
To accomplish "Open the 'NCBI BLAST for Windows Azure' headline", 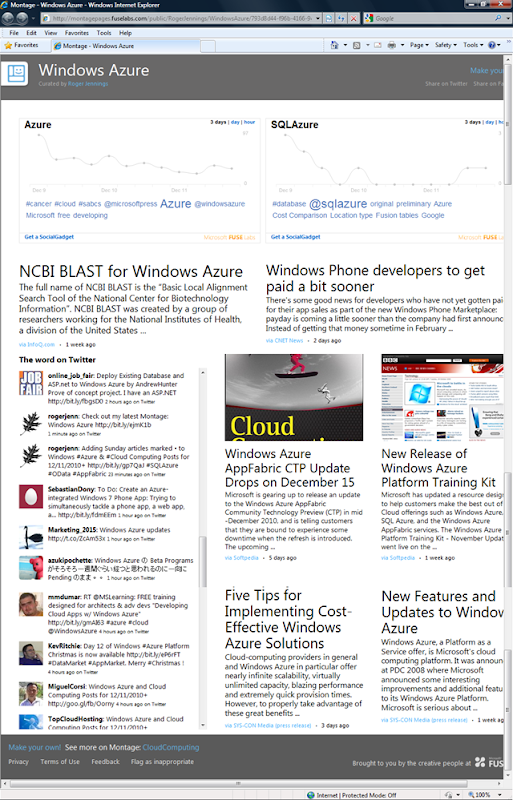I will click(131, 271).
